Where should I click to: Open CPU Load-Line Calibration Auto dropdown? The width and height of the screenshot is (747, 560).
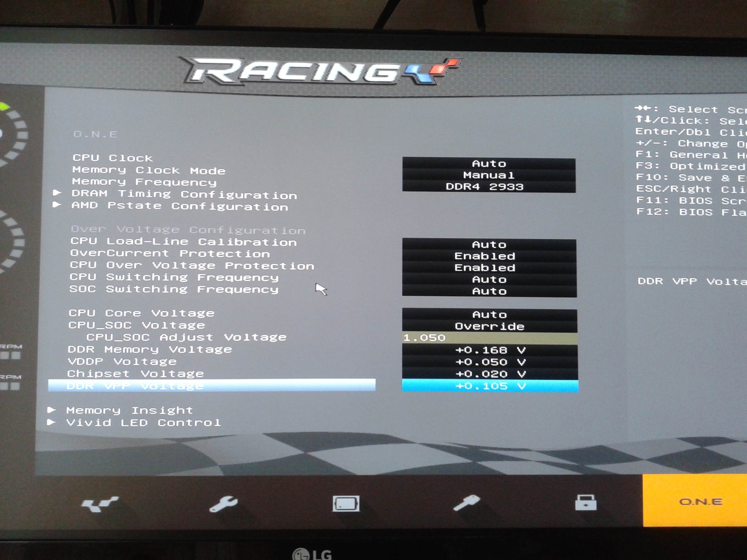pyautogui.click(x=489, y=244)
